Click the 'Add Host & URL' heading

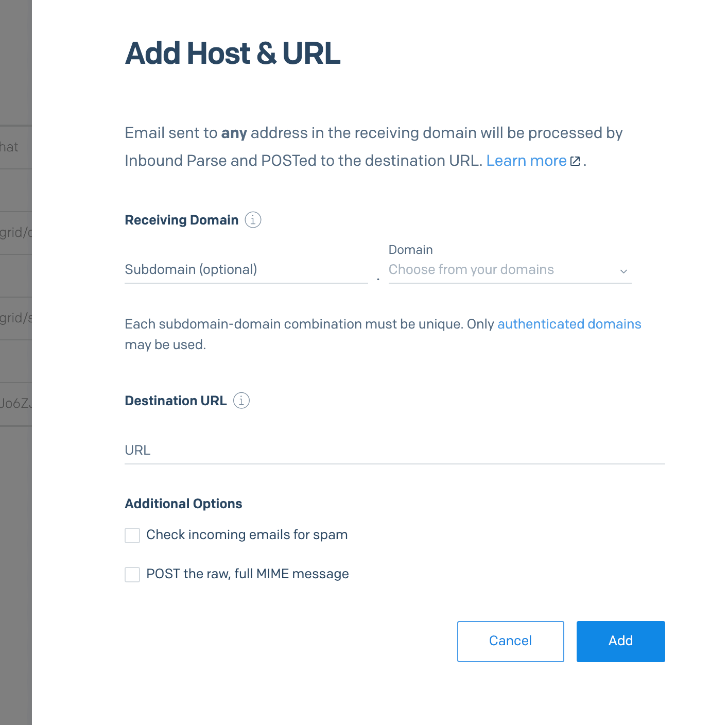click(233, 54)
